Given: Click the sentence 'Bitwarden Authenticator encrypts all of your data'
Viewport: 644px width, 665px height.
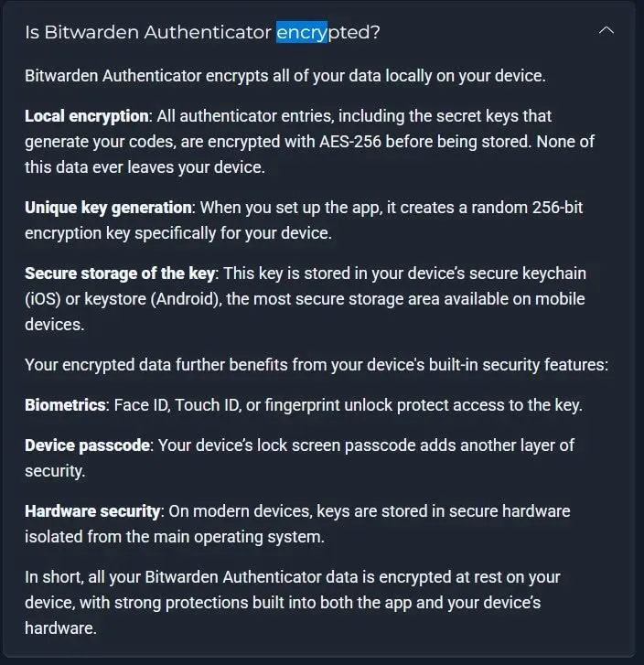Looking at the screenshot, I should point(203,76).
